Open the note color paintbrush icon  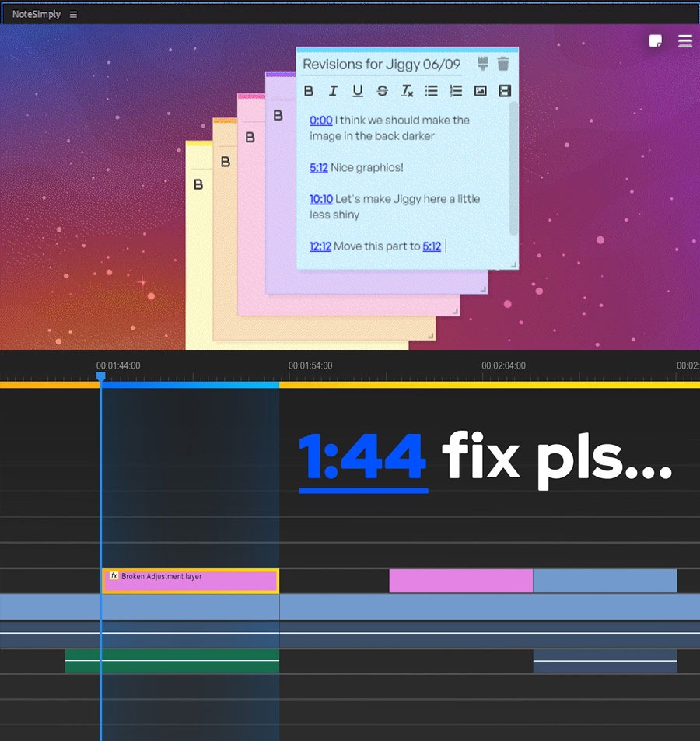click(x=482, y=64)
